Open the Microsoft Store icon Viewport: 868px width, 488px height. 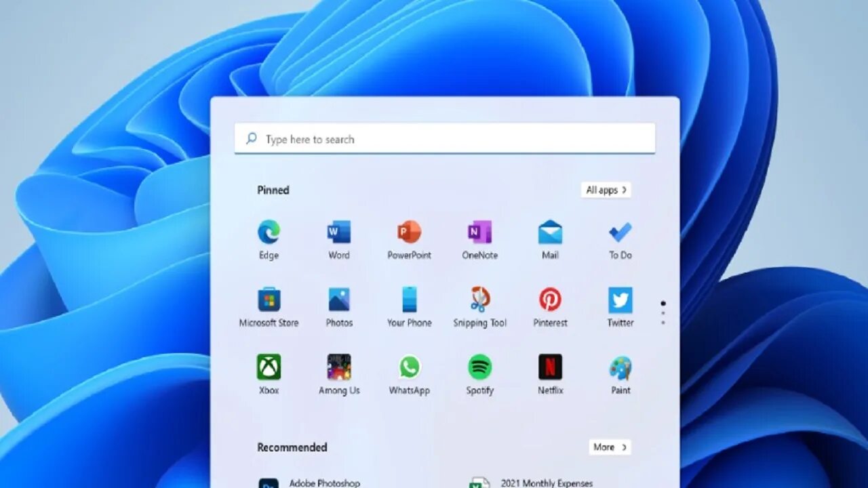click(269, 300)
